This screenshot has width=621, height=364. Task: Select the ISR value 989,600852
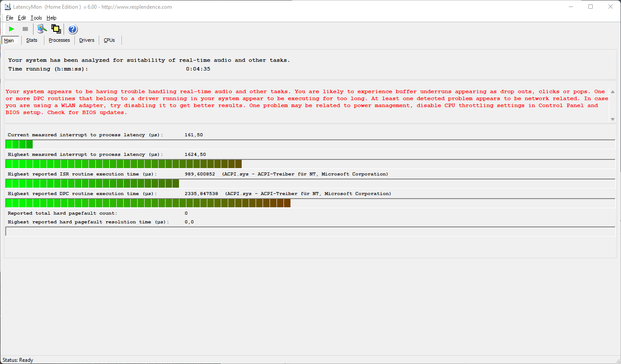coord(200,174)
